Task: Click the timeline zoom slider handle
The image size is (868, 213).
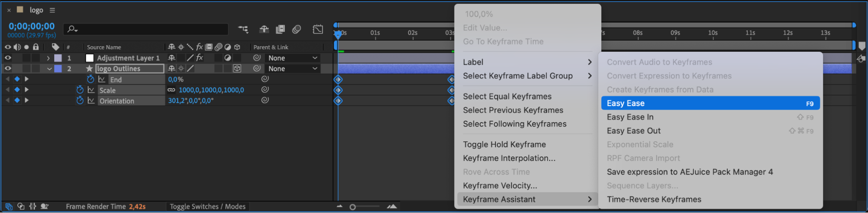Action: pos(353,207)
